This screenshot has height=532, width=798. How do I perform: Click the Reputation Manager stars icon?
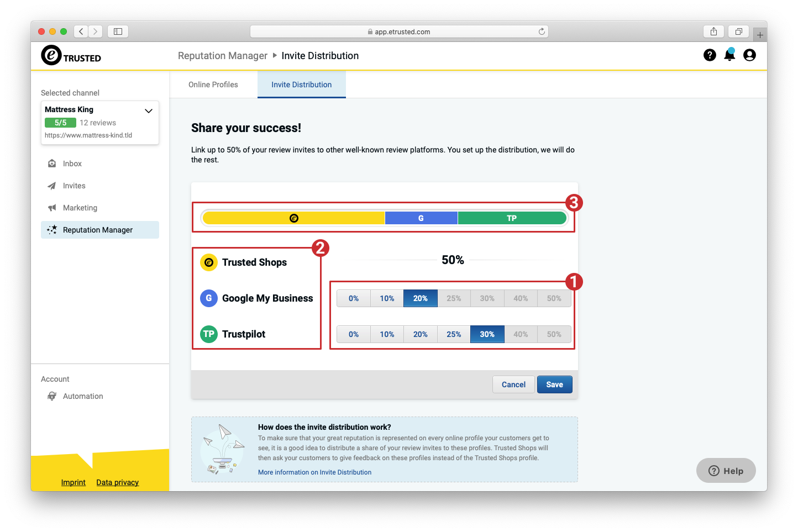pos(52,230)
